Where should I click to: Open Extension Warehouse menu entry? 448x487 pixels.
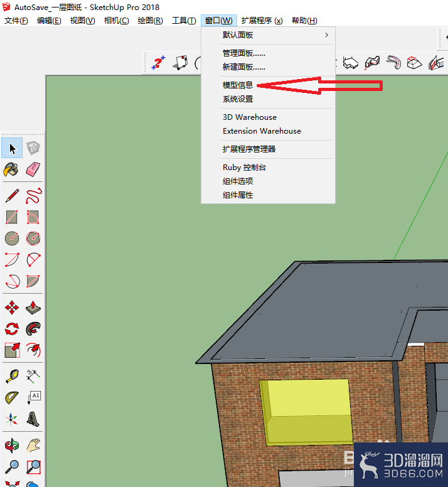[269, 131]
